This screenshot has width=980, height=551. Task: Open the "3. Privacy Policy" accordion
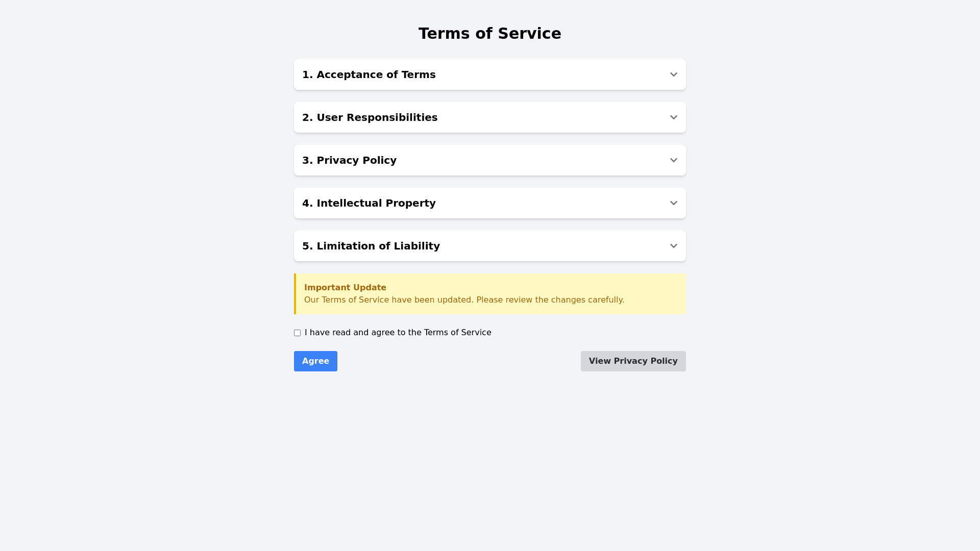click(x=349, y=160)
